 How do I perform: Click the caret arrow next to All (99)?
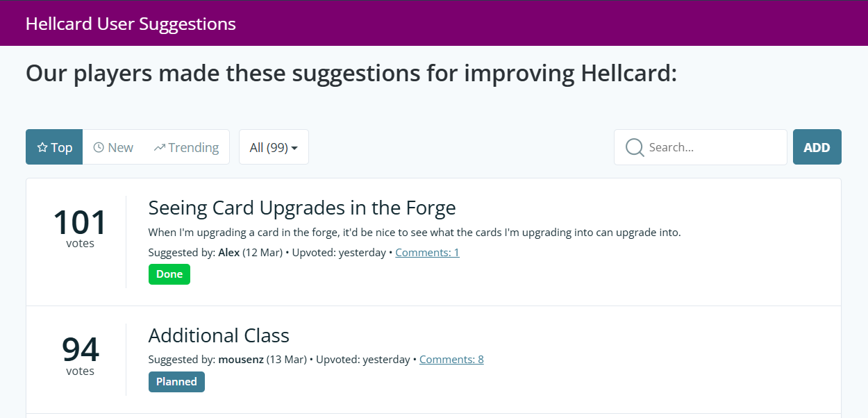tap(294, 148)
